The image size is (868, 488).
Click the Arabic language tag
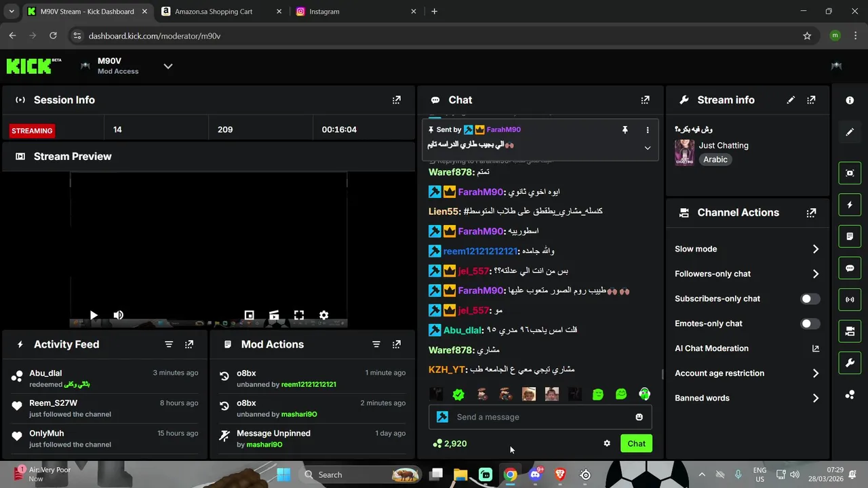(715, 160)
